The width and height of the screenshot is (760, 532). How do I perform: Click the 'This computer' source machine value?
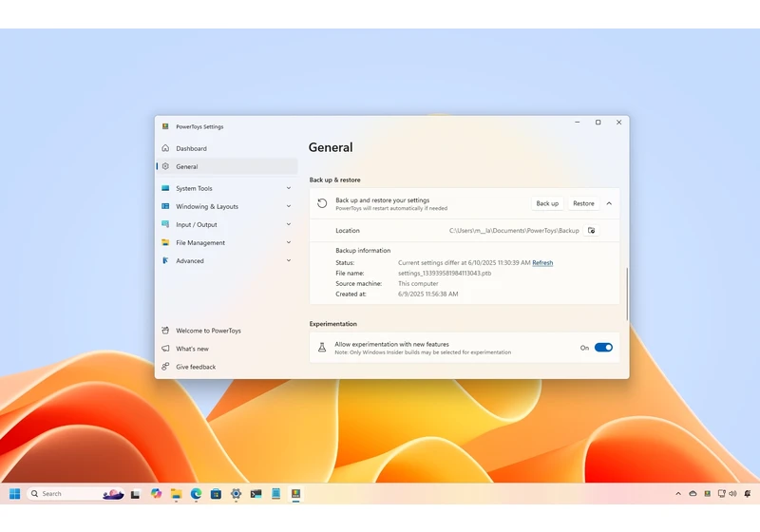click(x=418, y=283)
